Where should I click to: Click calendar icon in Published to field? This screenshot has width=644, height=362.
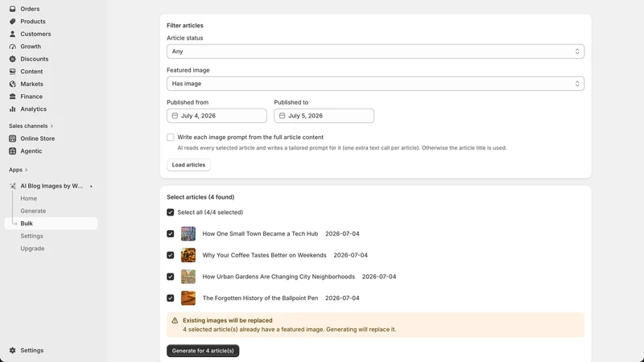[x=283, y=116]
